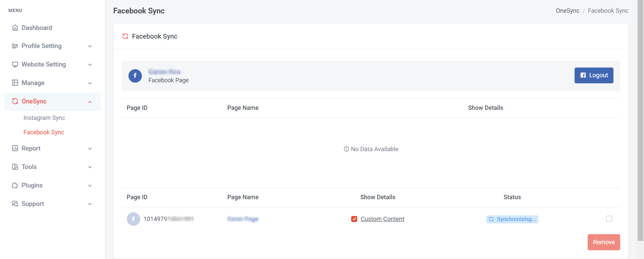The image size is (644, 259).
Task: Expand the Tools menu chevron
Action: (x=90, y=167)
